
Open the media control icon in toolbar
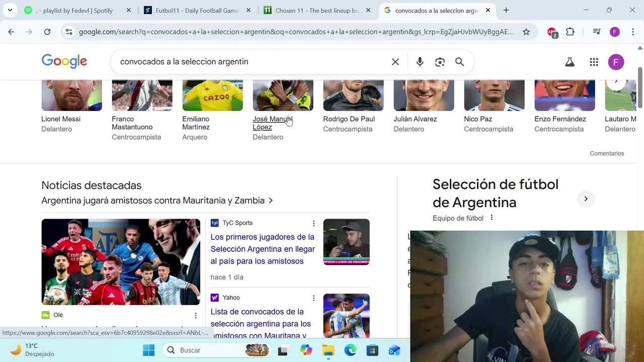tap(597, 32)
